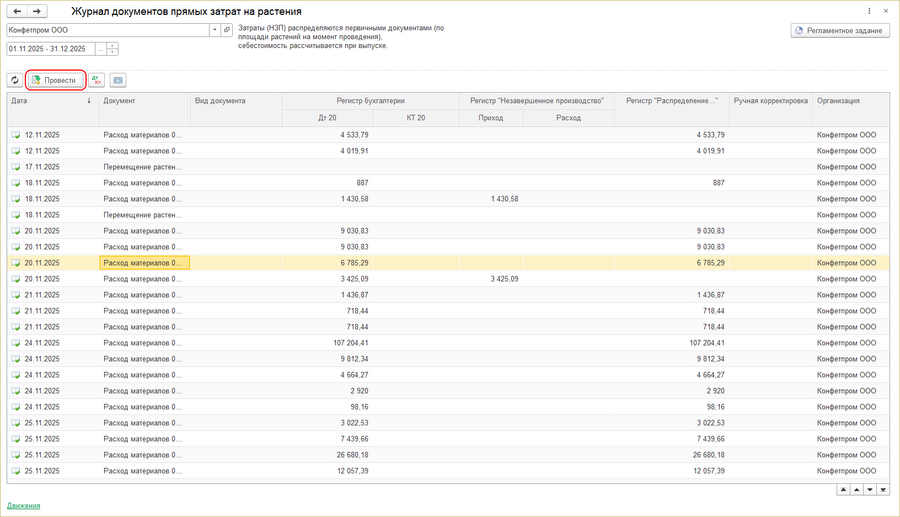The width and height of the screenshot is (900, 517).
Task: Increase the period with the stepper up arrow
Action: point(112,45)
